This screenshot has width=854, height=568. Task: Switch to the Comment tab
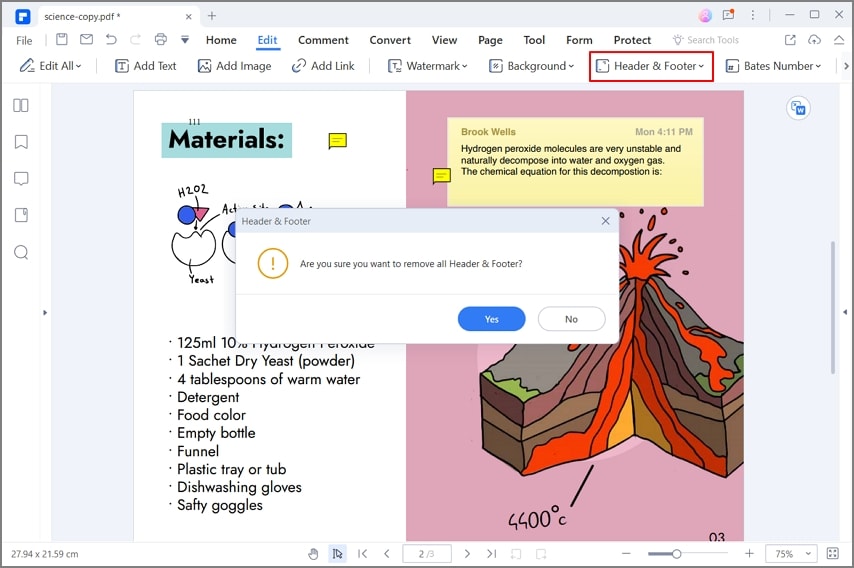click(x=323, y=40)
